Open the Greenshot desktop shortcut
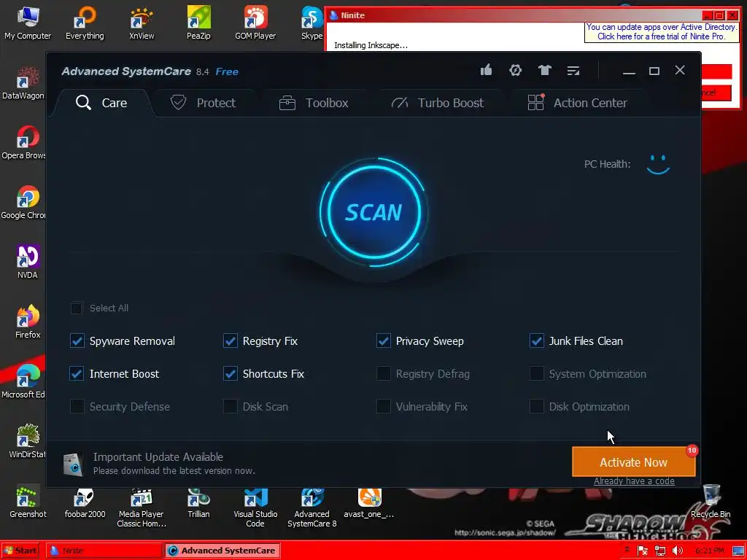This screenshot has width=747, height=560. coord(28,502)
